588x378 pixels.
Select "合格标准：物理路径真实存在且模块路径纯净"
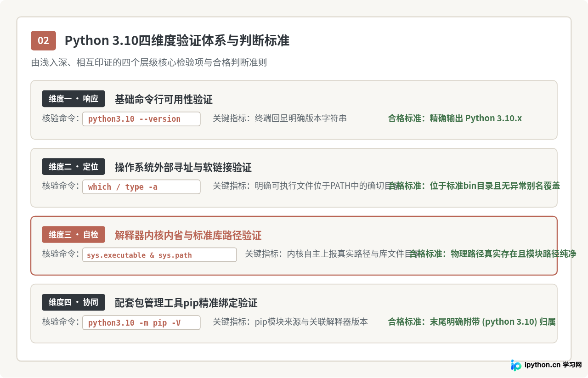(492, 254)
